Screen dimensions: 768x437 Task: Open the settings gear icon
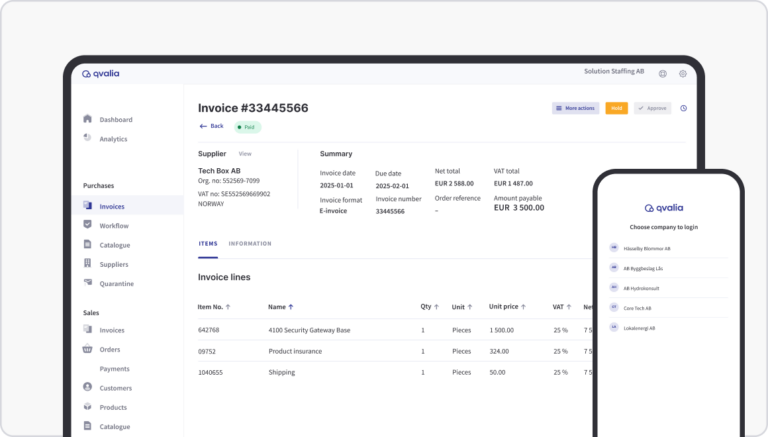click(683, 73)
